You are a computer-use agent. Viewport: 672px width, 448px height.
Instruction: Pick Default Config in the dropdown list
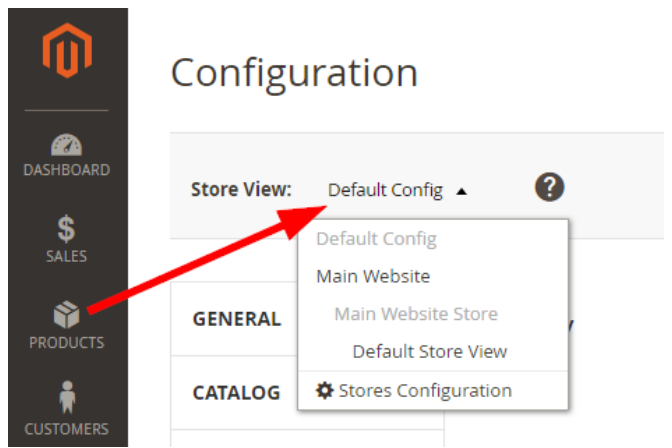pyautogui.click(x=376, y=239)
